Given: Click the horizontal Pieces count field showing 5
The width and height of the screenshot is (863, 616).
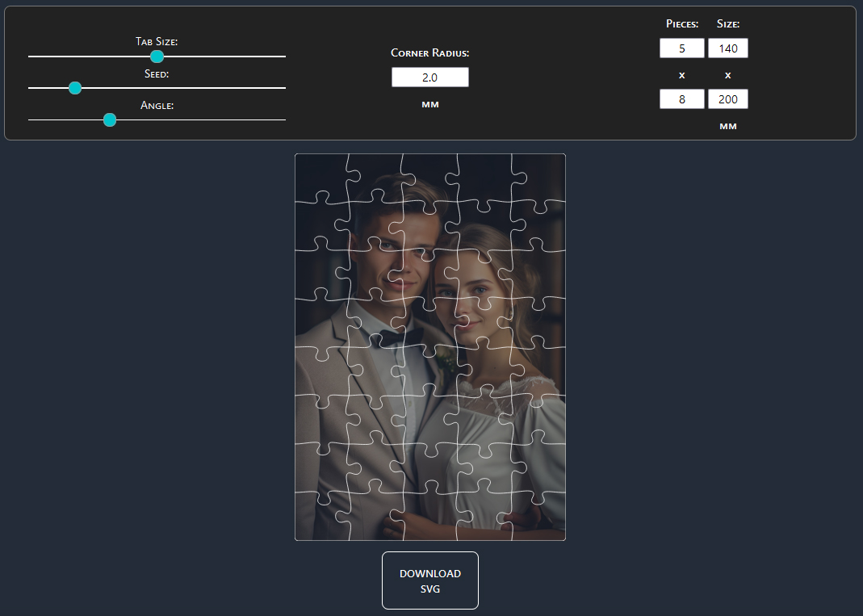Looking at the screenshot, I should [x=681, y=48].
